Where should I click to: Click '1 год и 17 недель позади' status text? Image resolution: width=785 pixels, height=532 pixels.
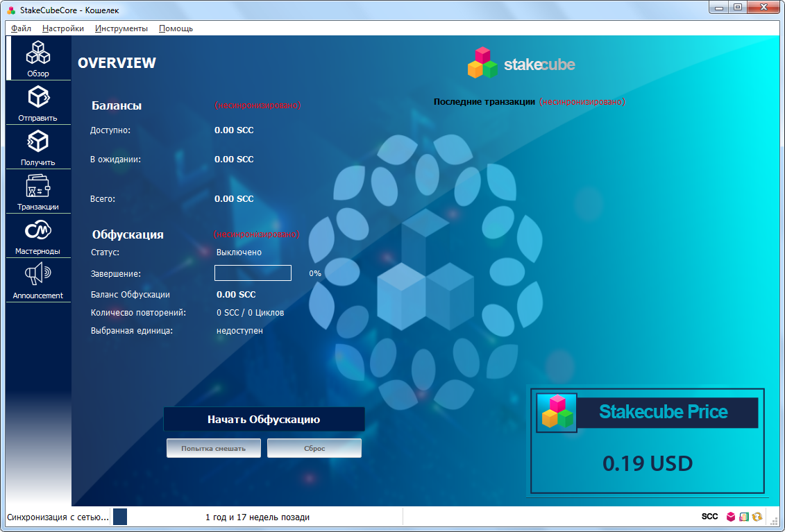click(x=258, y=517)
